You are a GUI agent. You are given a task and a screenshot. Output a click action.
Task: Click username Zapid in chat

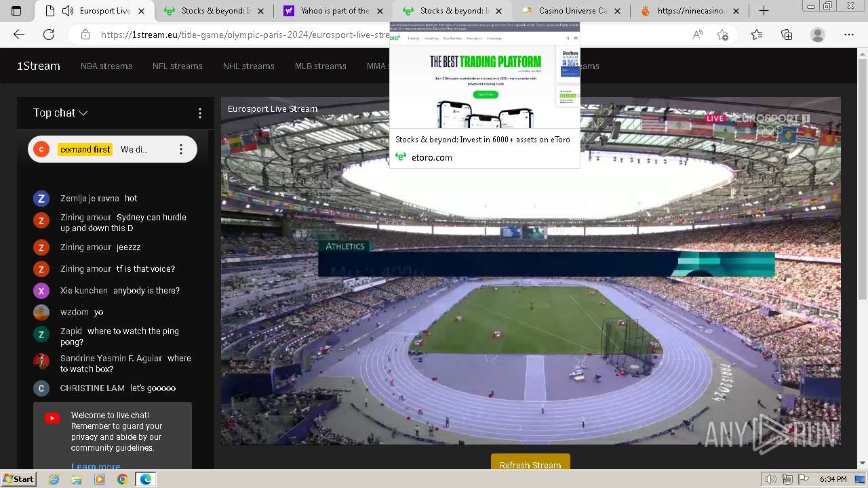point(71,331)
